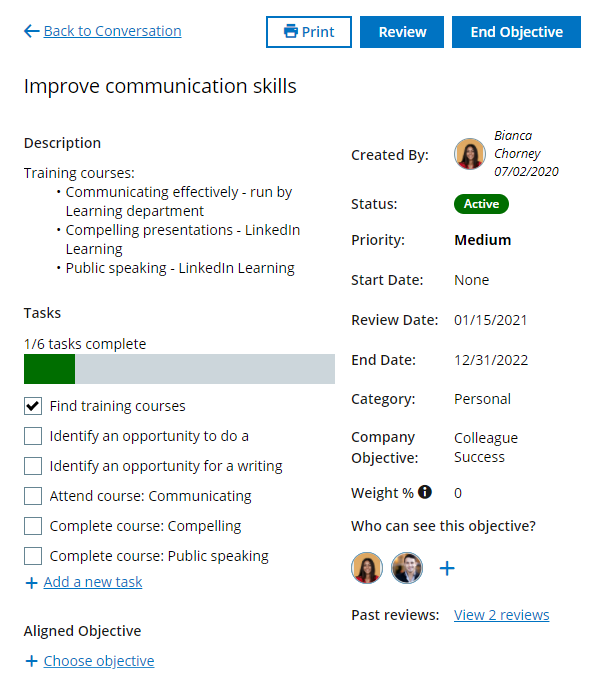Select the Complete course: Compelling checkbox
Screen dimensions: 605x695
[33, 526]
